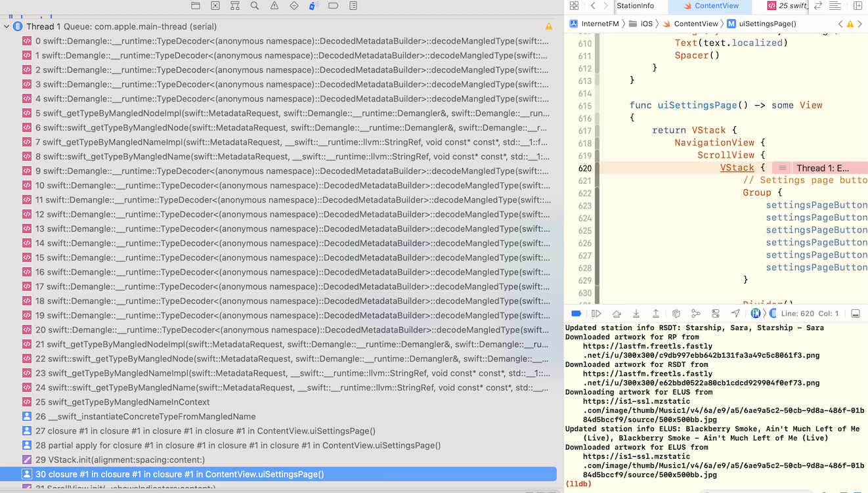Click the Step Over debug button
Screen dimensions: 868x493
point(617,314)
